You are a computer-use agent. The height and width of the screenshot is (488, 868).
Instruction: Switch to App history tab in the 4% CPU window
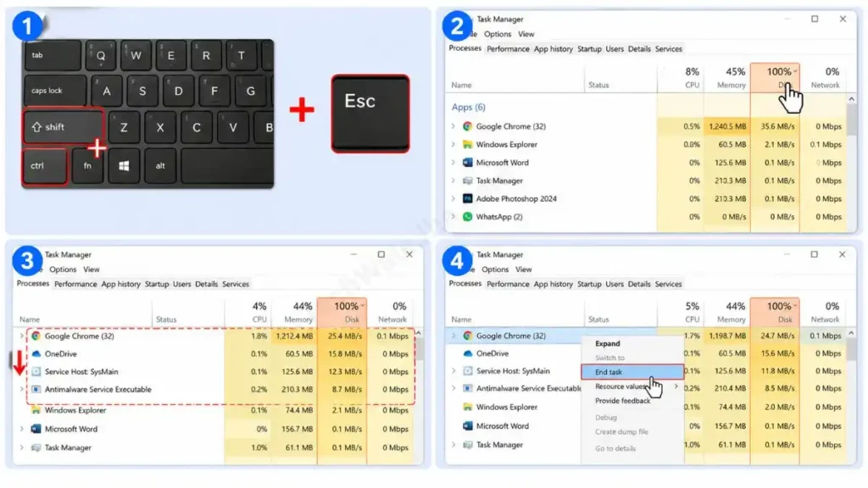120,284
